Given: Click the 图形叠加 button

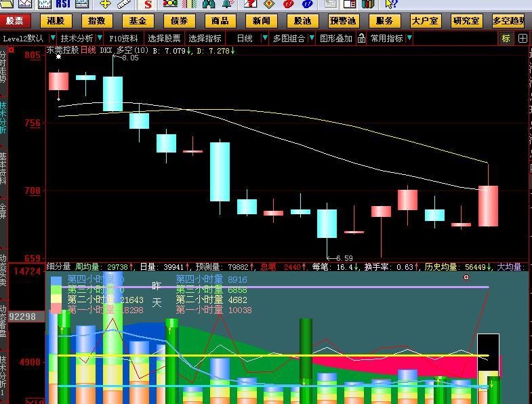Looking at the screenshot, I should [336, 39].
